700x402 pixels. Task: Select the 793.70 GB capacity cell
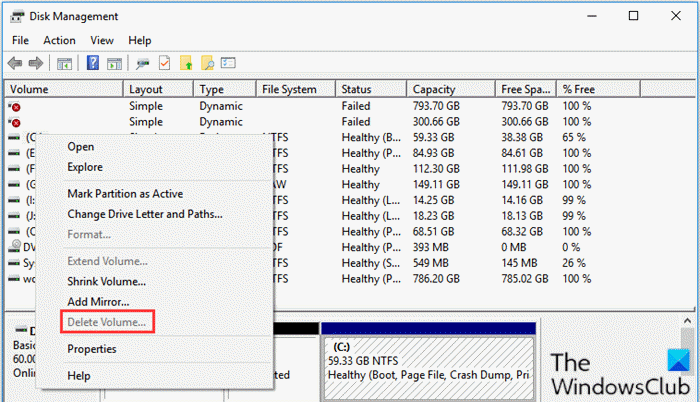click(436, 106)
